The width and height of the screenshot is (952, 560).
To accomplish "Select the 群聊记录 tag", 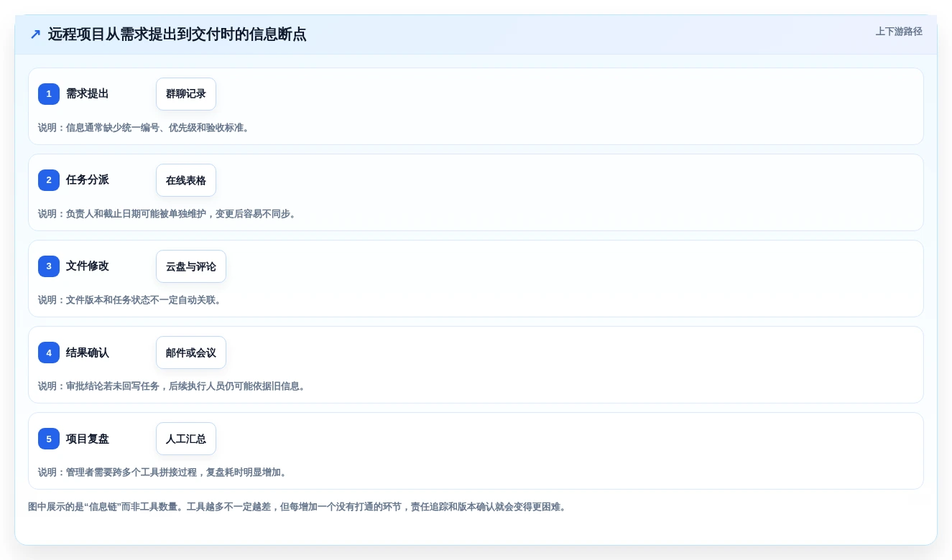I will (186, 94).
